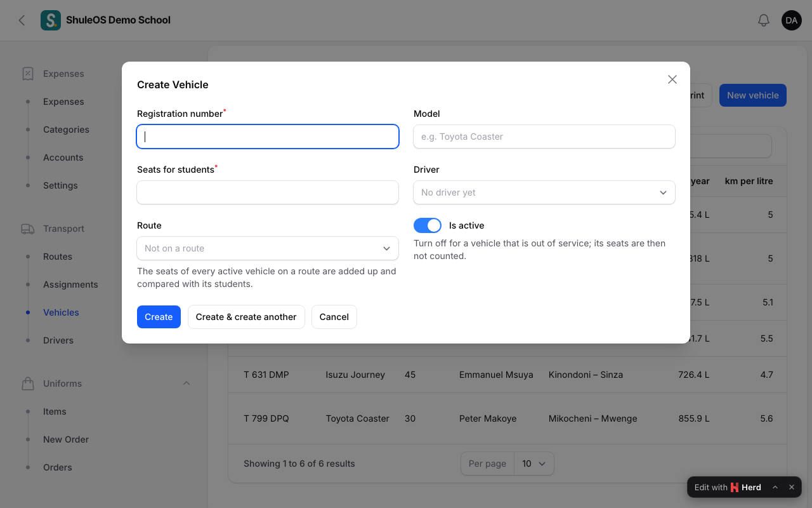Focus the Seats for students field
The width and height of the screenshot is (812, 508).
coord(268,192)
